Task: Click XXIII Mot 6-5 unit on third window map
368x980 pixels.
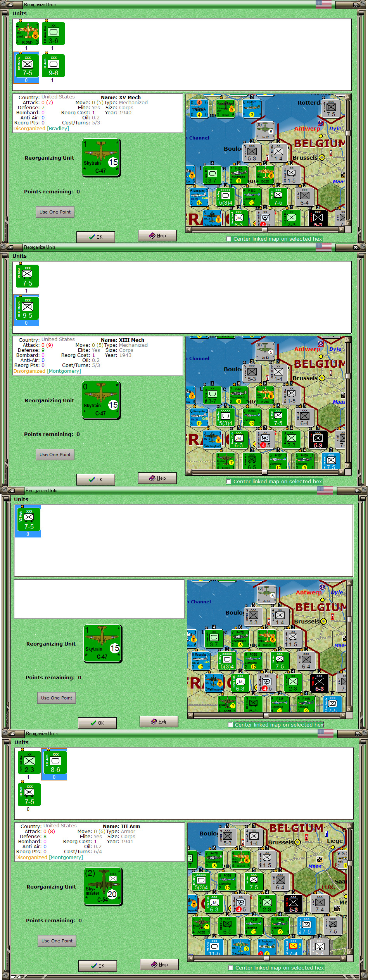Action: coord(253,704)
